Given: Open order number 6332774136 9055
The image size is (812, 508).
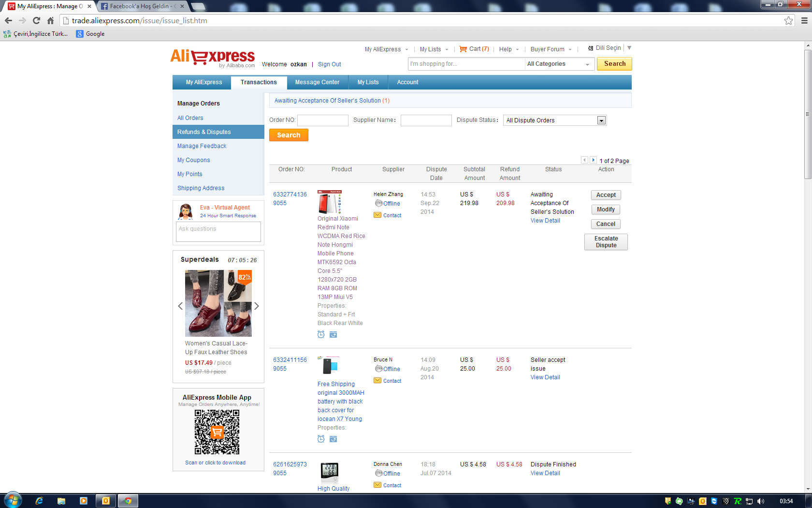Looking at the screenshot, I should tap(290, 199).
